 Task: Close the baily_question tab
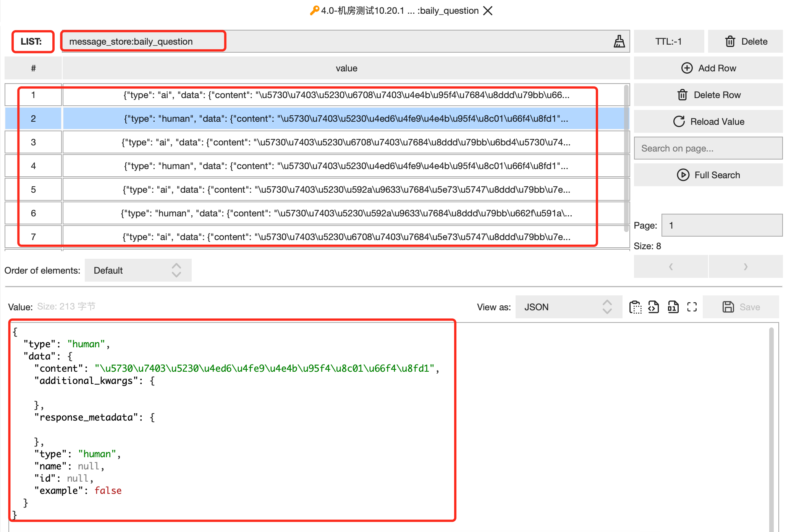[488, 11]
